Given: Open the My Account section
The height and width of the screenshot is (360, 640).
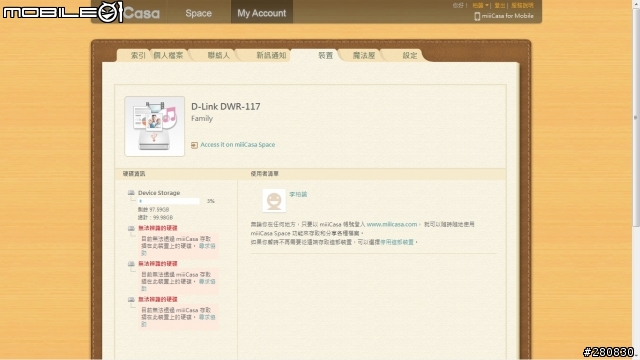Looking at the screenshot, I should coord(262,13).
